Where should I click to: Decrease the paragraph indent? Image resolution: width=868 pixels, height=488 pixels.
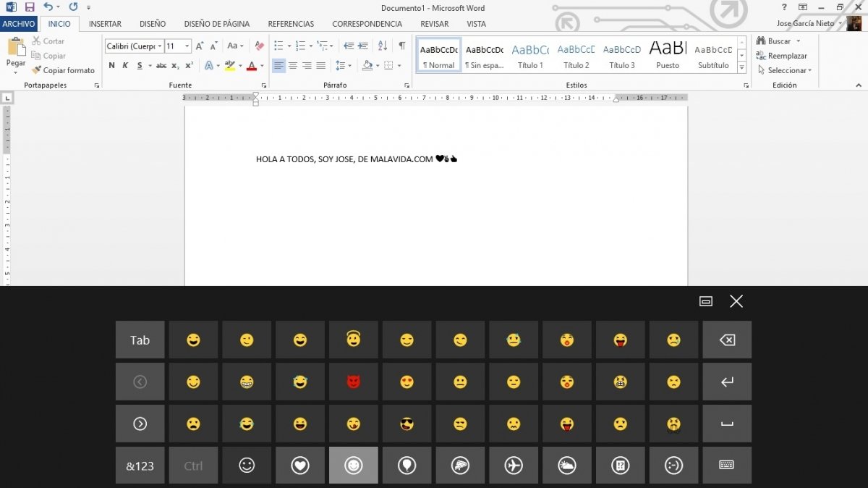pos(349,46)
